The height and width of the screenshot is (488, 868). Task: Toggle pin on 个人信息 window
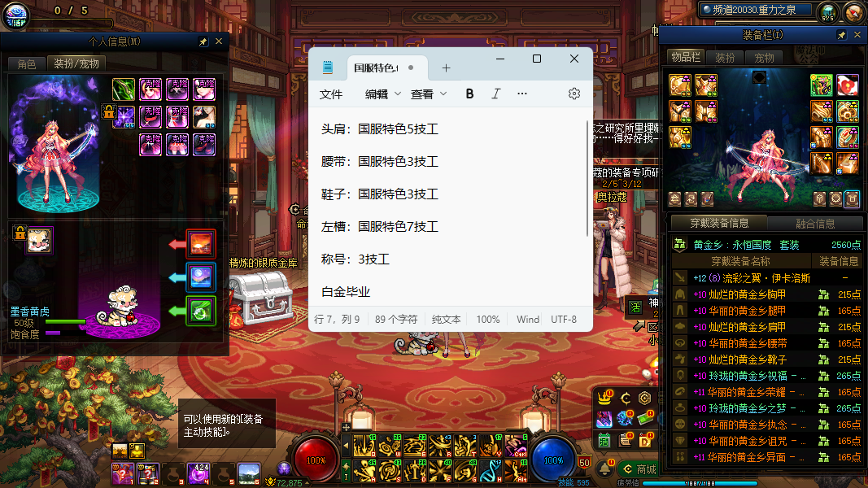pyautogui.click(x=203, y=41)
